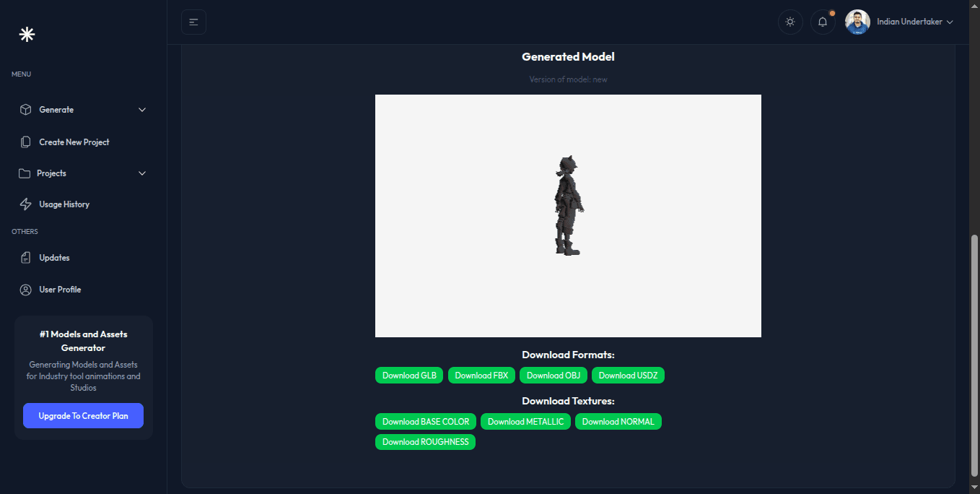Expand the Generate menu chevron

[x=142, y=110]
